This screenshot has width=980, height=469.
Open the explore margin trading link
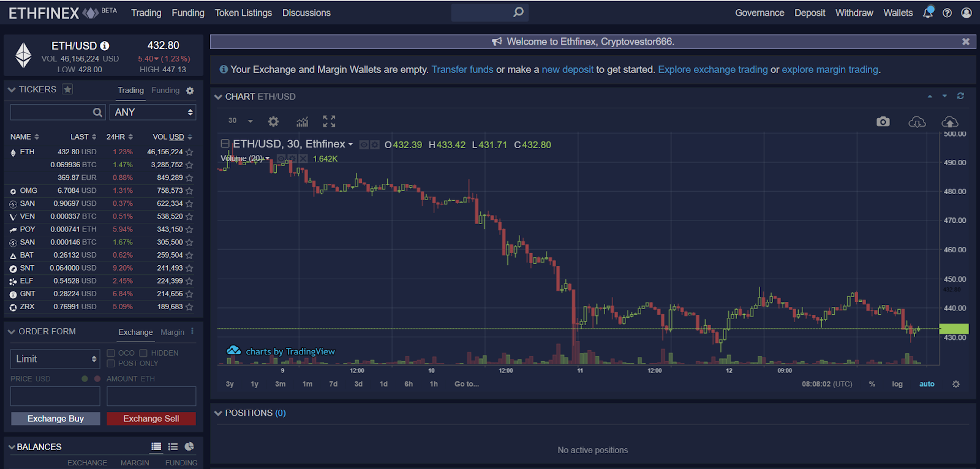click(x=830, y=70)
